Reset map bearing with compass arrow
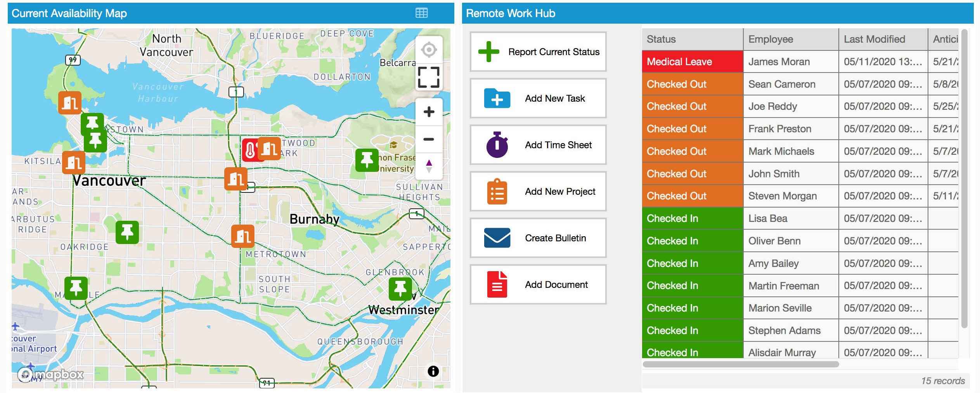Viewport: 980px width, 393px height. [429, 166]
